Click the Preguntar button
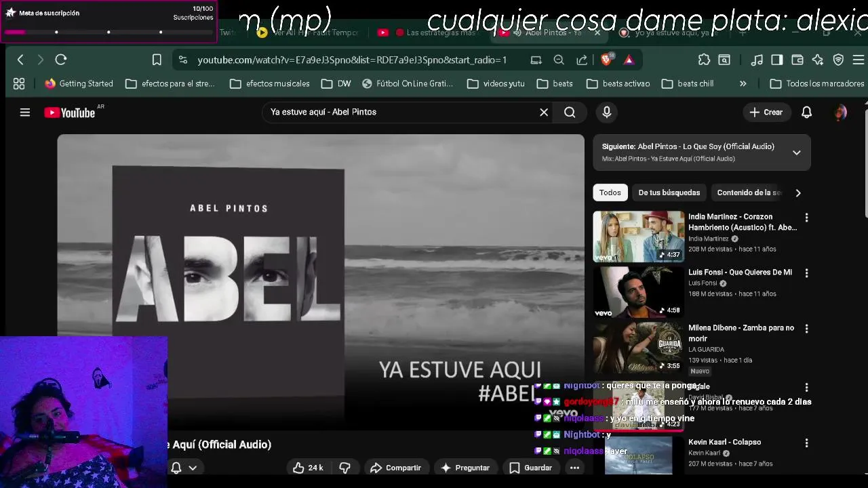This screenshot has height=488, width=868. pyautogui.click(x=465, y=468)
